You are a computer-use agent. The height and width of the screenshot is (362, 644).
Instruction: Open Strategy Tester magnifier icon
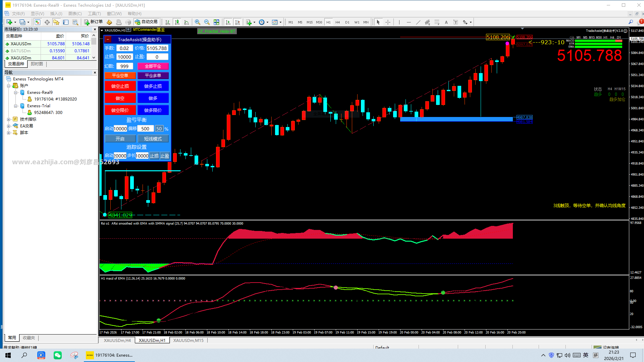75,22
